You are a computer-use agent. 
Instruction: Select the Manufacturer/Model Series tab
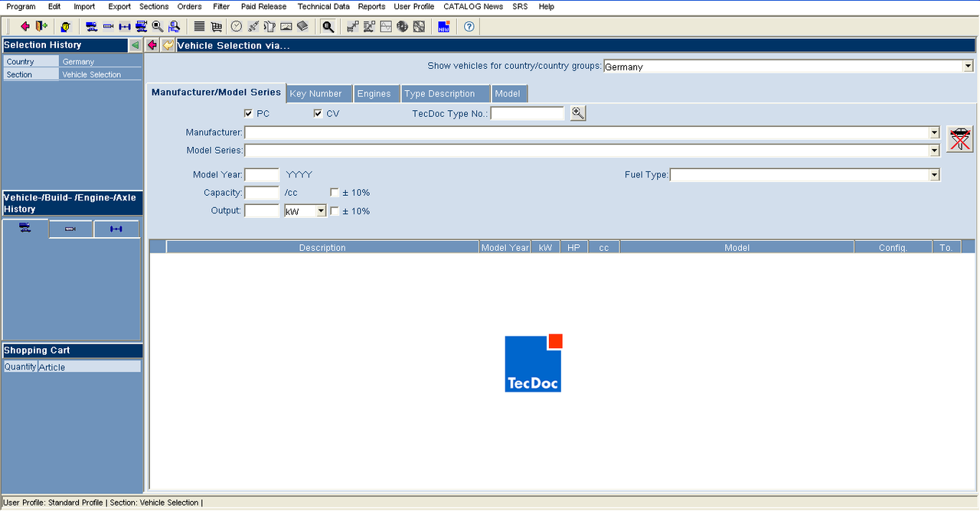click(x=217, y=93)
